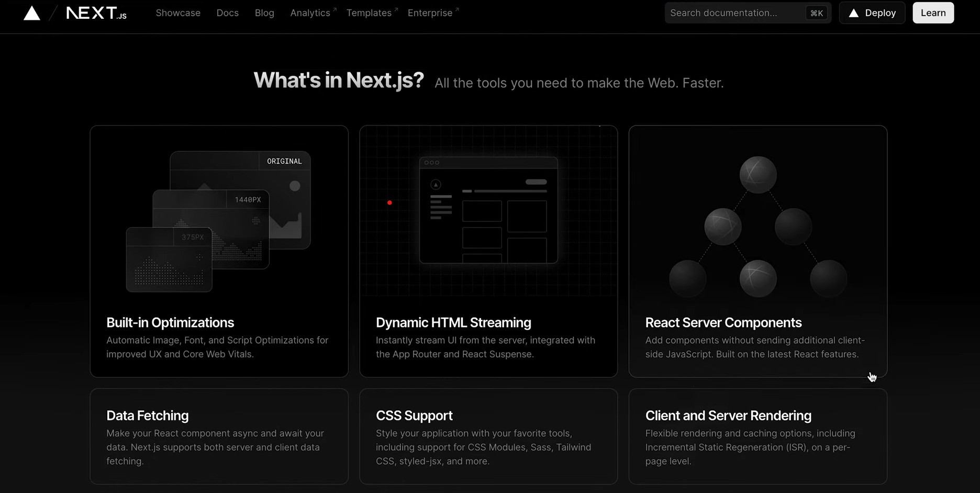Viewport: 980px width, 493px height.
Task: Open the CSS Support card
Action: pyautogui.click(x=488, y=436)
